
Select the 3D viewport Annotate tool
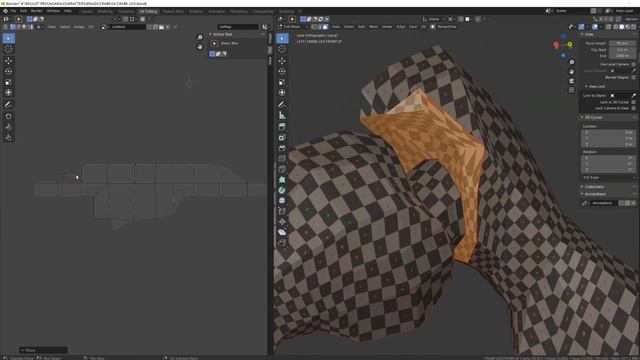pyautogui.click(x=282, y=104)
